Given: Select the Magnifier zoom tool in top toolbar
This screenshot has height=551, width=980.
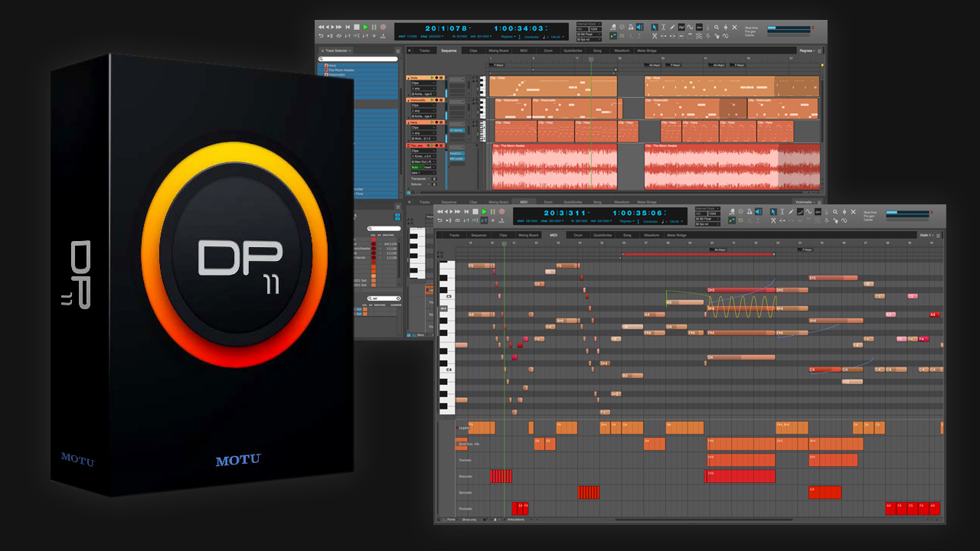Looking at the screenshot, I should tap(716, 27).
